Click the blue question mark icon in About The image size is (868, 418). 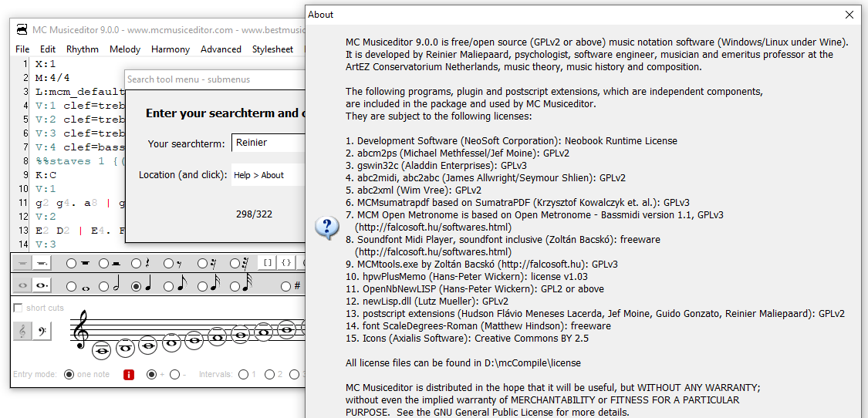[326, 228]
